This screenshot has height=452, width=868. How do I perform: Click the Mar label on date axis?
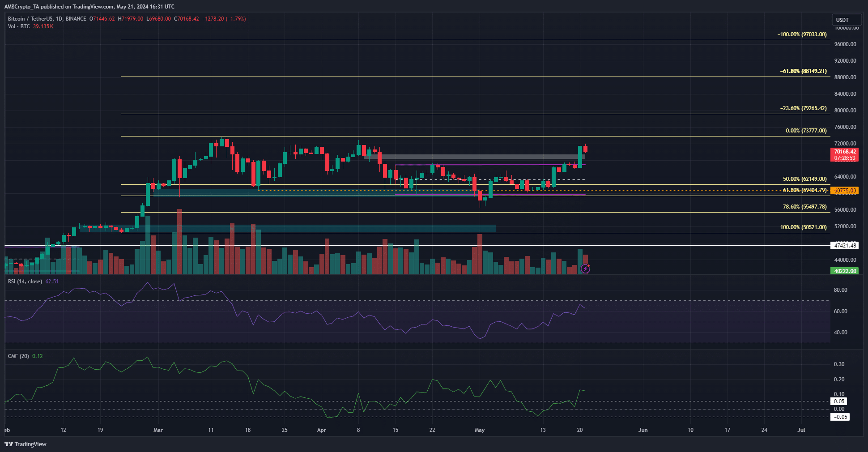[158, 430]
